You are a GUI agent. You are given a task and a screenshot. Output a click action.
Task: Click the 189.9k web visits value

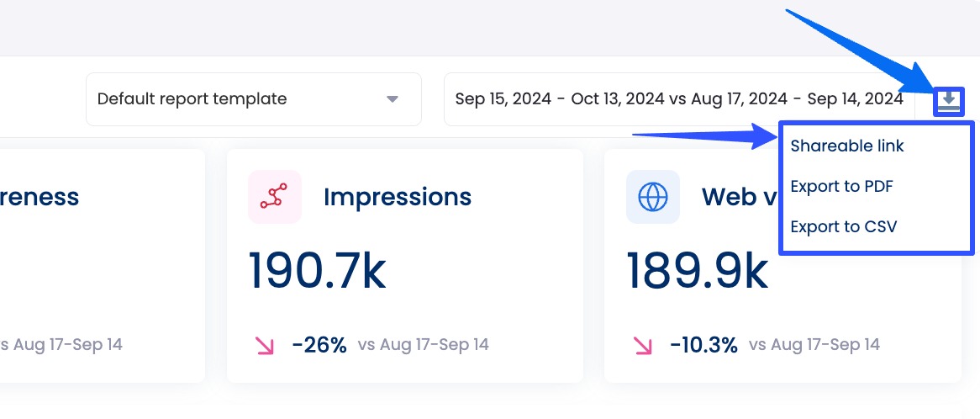pos(697,270)
